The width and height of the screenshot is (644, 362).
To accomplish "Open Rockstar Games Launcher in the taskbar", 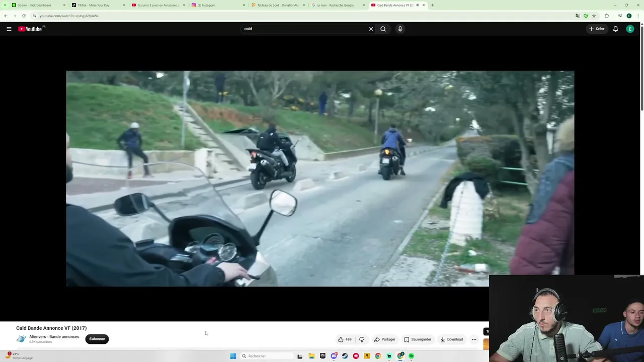I will [367, 356].
